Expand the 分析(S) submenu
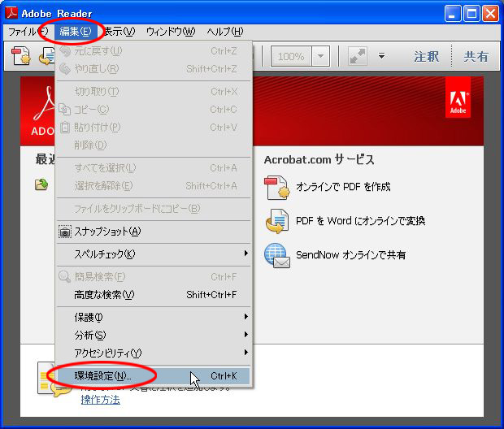This screenshot has height=429, width=504. [154, 336]
